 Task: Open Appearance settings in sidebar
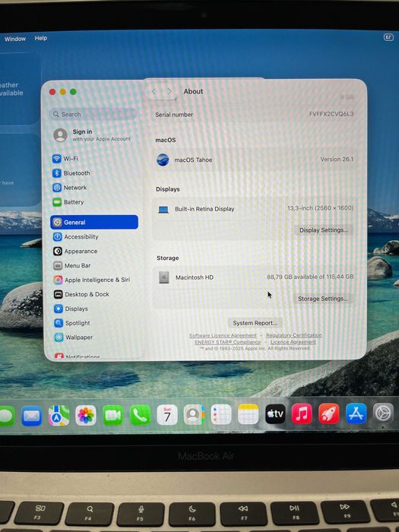coord(75,252)
